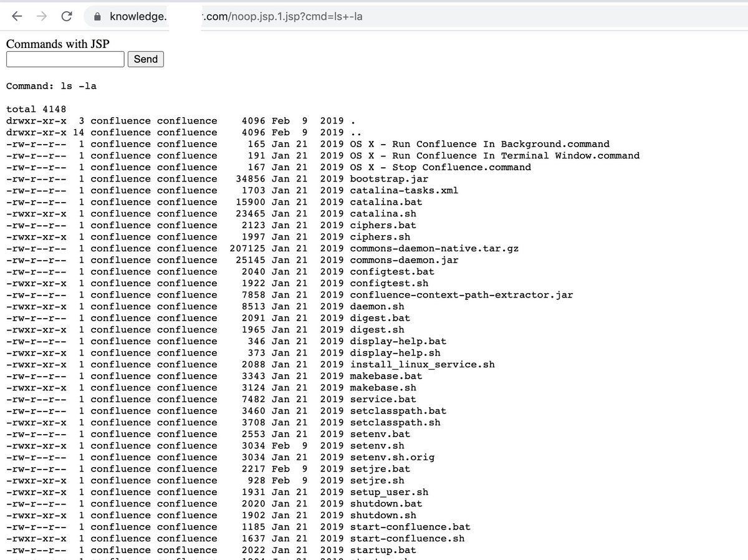Select the makebase.bat file name
Image resolution: width=748 pixels, height=560 pixels.
tap(386, 376)
